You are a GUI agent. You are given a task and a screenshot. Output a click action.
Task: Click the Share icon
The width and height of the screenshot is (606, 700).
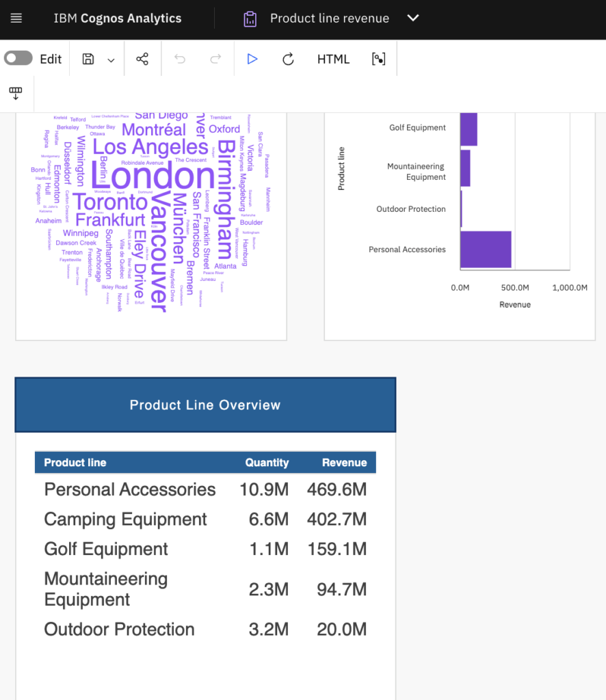(142, 59)
